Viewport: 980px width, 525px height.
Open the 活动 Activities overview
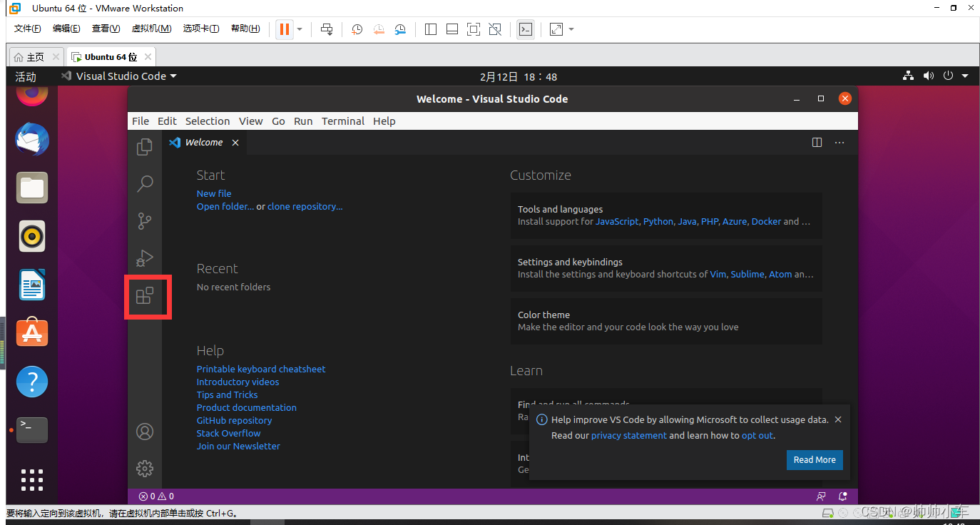point(26,76)
